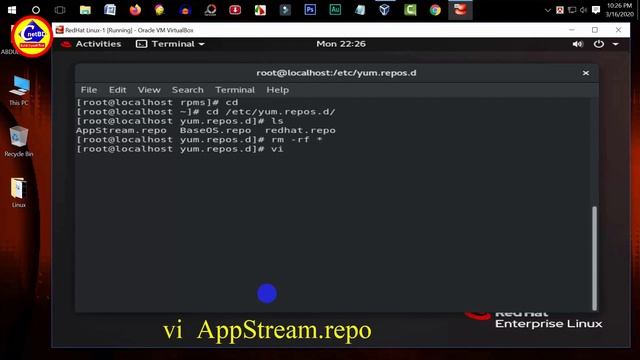Open the red download app in taskbar
640x360 pixels.
[235, 10]
